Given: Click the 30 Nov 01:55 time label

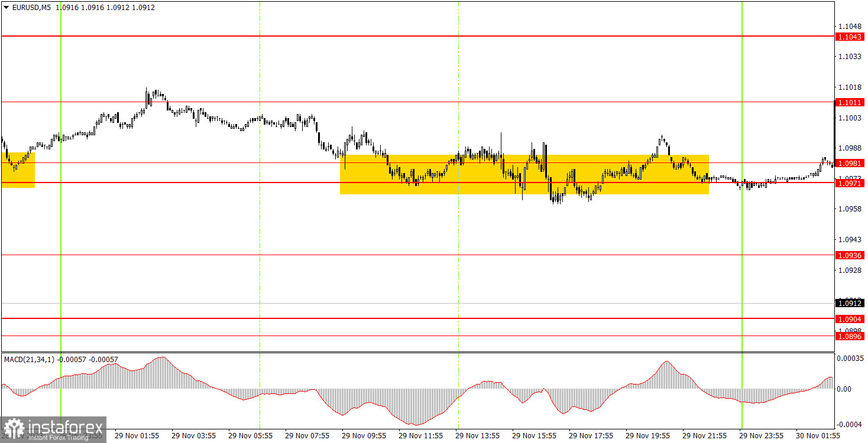Looking at the screenshot, I should click(819, 435).
